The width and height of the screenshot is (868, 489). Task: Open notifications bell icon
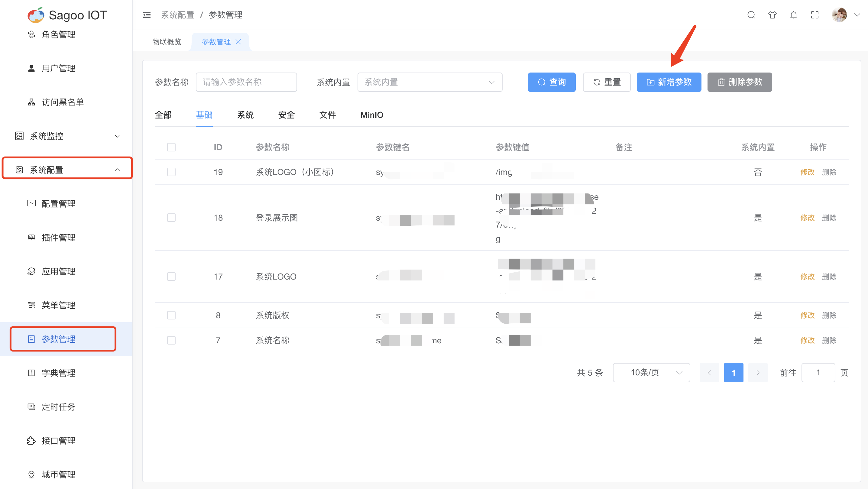794,15
